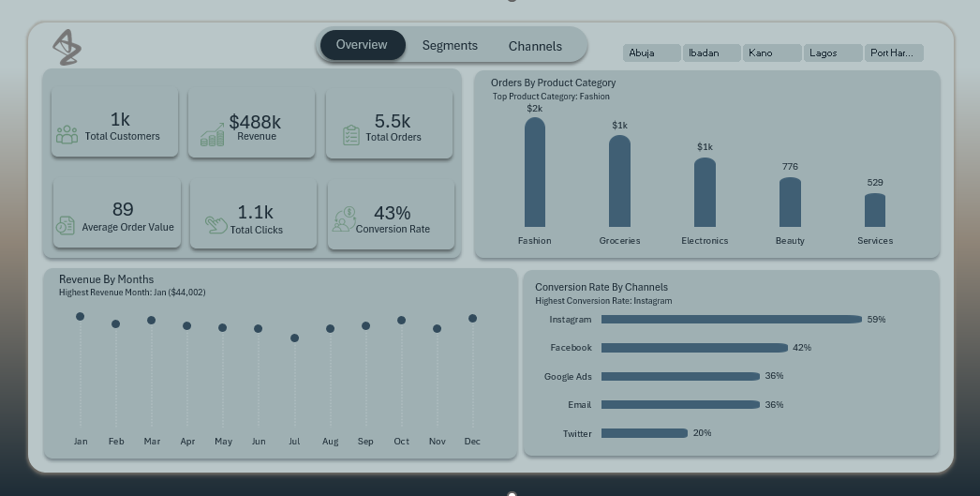
Task: Switch to the Segments tab
Action: pos(450,45)
